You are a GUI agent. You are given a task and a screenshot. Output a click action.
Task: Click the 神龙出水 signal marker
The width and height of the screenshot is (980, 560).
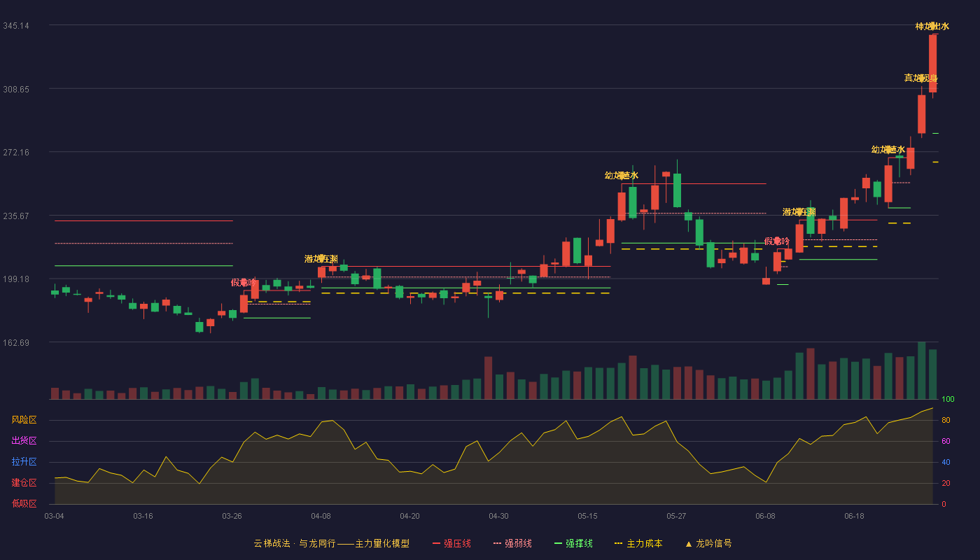point(932,27)
